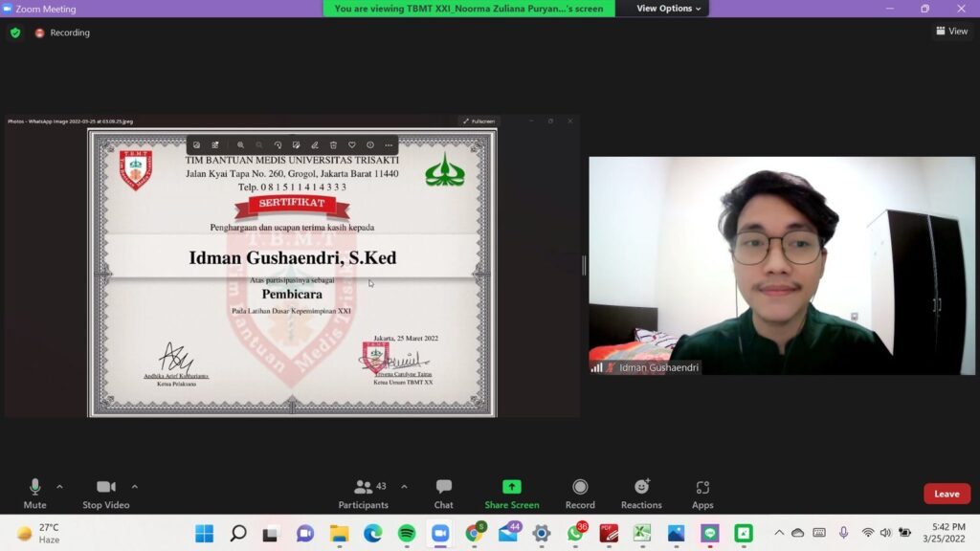Select Idman Gushaendri's video tile
Screen dimensions: 980x551
click(781, 266)
